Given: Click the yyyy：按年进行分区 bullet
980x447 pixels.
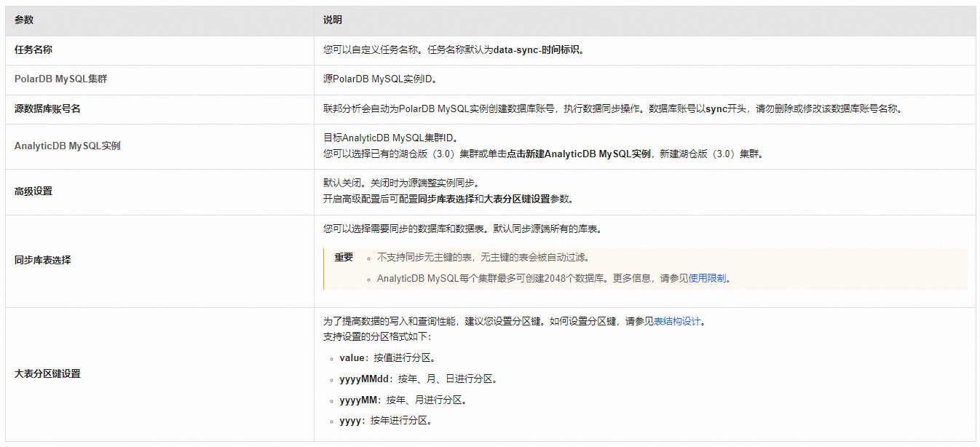Looking at the screenshot, I should [386, 421].
